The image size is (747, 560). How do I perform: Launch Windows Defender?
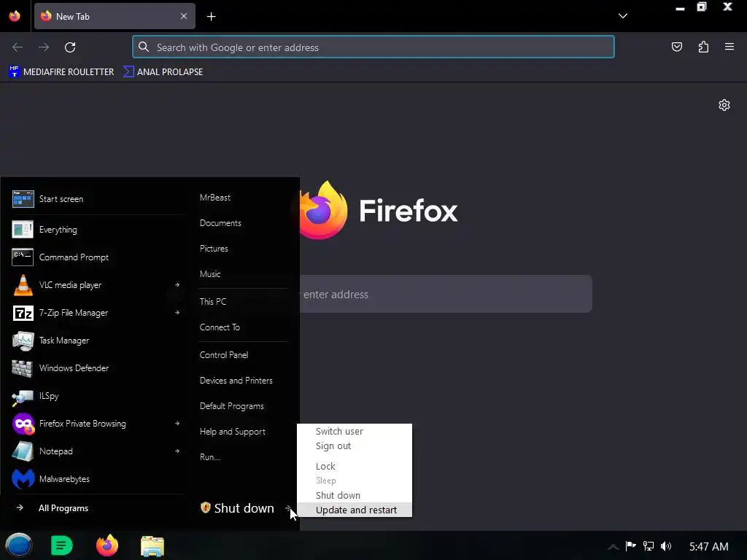pos(97,368)
